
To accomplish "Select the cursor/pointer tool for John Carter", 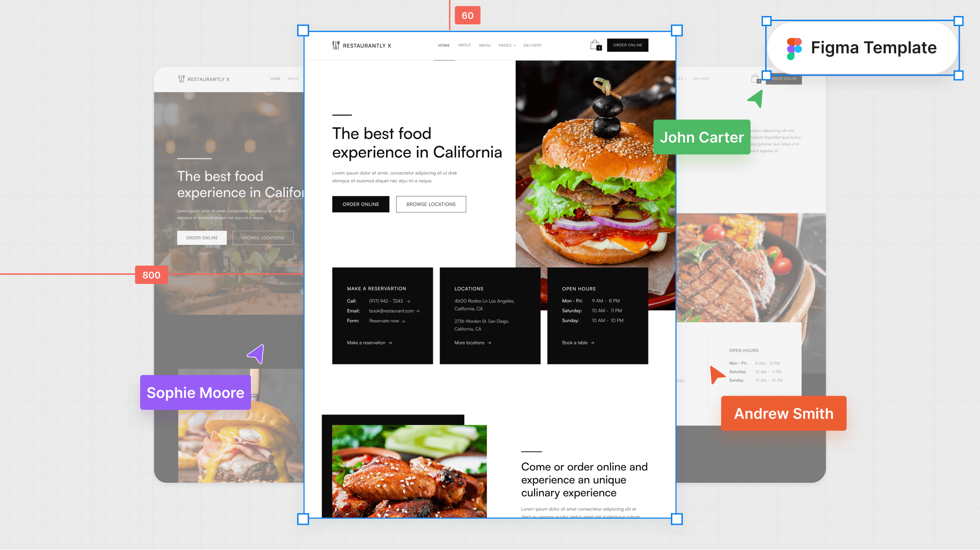I will 755,100.
